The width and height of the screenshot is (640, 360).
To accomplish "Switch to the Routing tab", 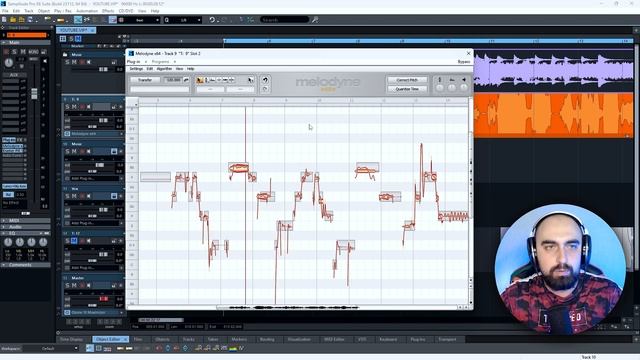I will point(267,339).
